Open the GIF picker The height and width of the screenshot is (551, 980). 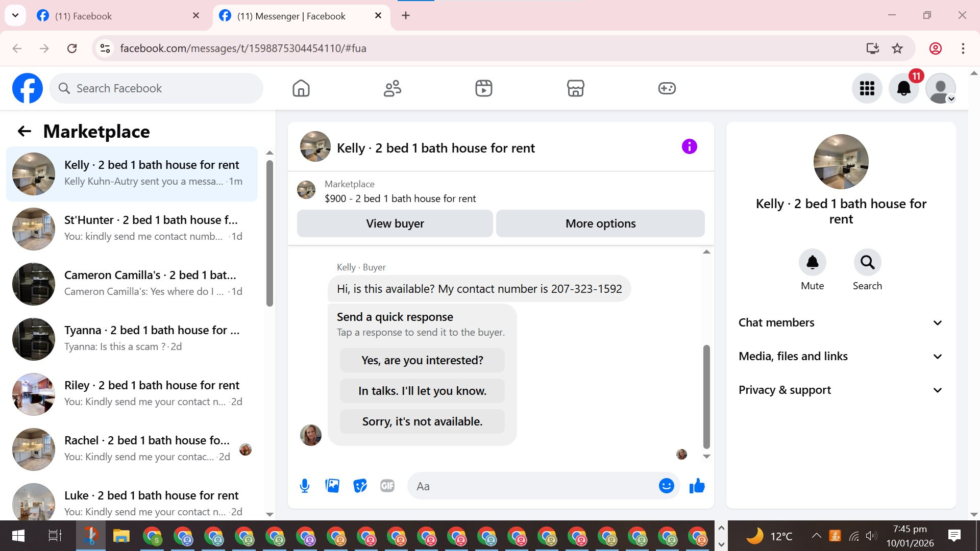pyautogui.click(x=387, y=486)
